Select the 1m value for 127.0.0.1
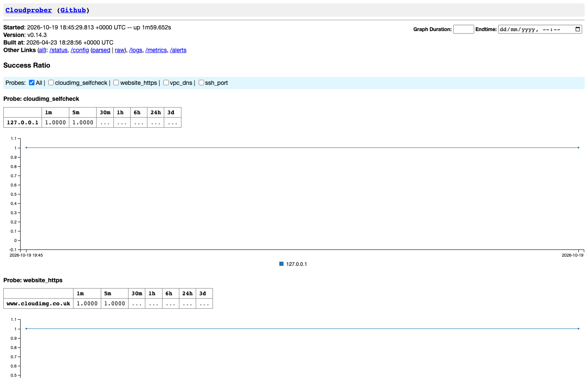Image resolution: width=588 pixels, height=378 pixels. click(x=55, y=123)
